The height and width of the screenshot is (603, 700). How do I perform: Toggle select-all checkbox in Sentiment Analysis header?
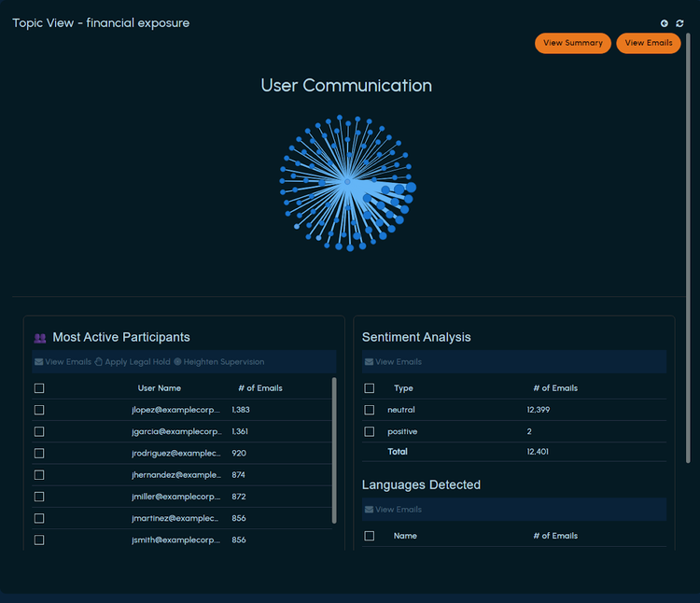pos(370,388)
